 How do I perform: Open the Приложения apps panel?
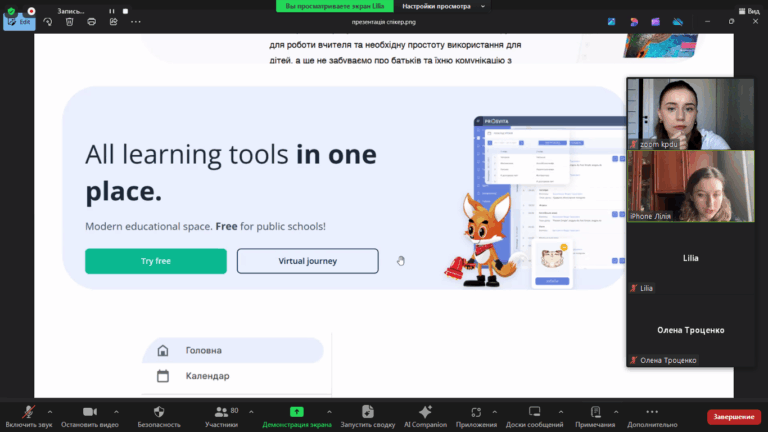[x=476, y=417]
